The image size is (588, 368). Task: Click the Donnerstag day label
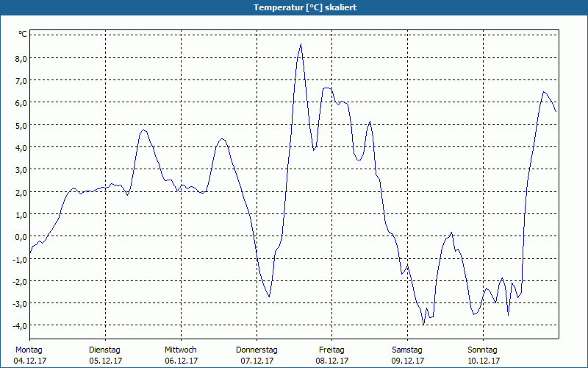tap(257, 350)
